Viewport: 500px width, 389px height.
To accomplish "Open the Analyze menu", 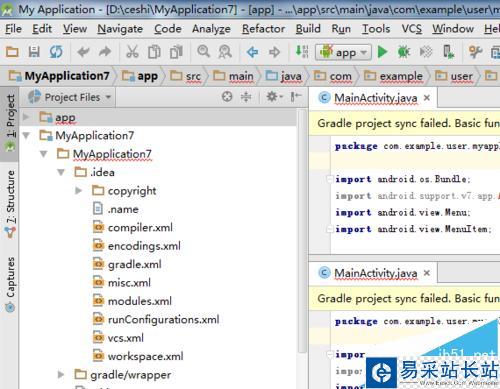I will click(211, 29).
